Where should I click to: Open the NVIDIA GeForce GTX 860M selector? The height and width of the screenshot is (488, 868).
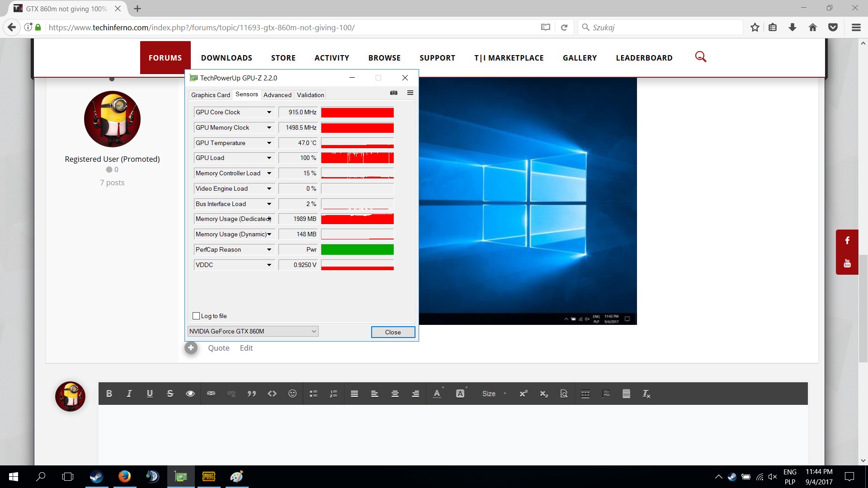pos(253,331)
